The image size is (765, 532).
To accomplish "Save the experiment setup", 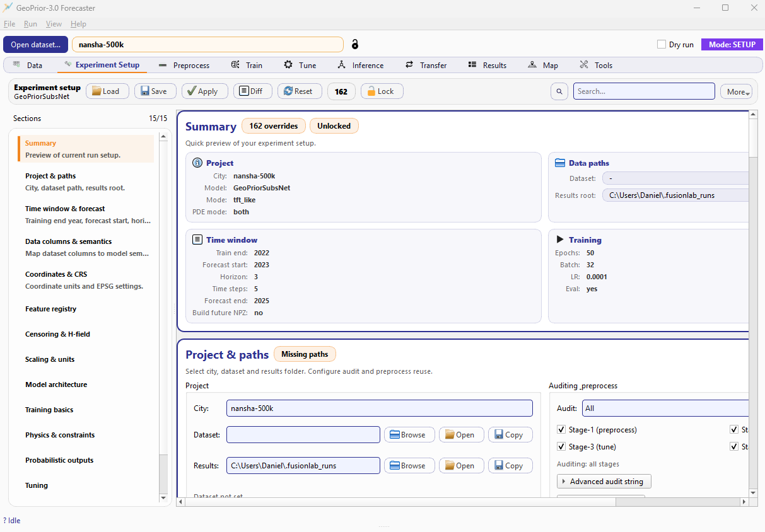I will pos(155,91).
